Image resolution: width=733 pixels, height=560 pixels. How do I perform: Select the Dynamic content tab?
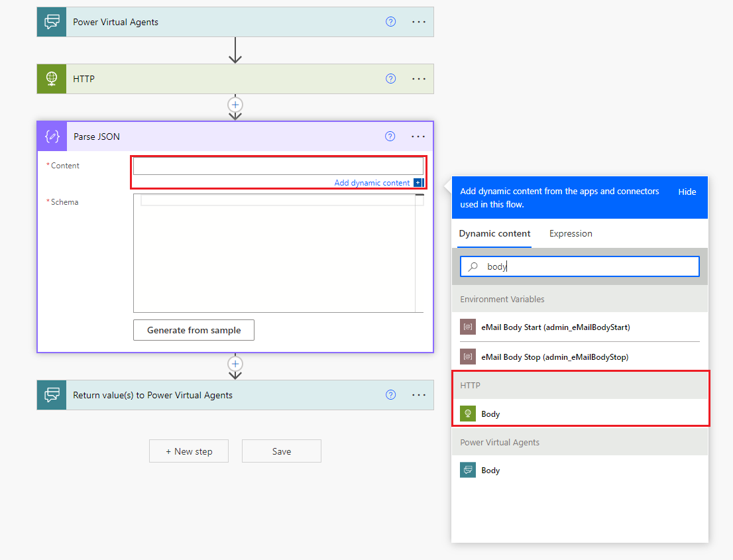(x=494, y=233)
